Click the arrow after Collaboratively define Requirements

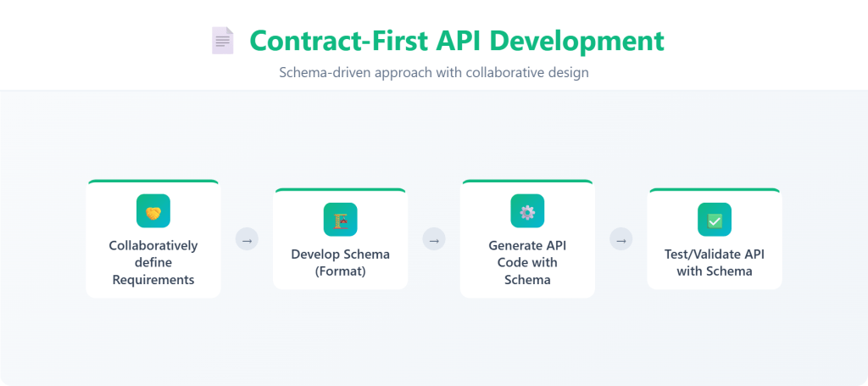(247, 240)
